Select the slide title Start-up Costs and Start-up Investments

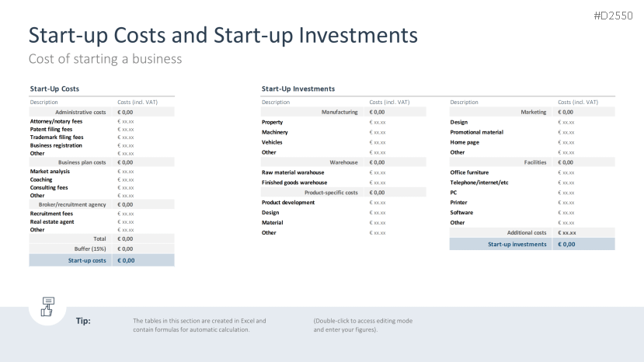tap(223, 35)
